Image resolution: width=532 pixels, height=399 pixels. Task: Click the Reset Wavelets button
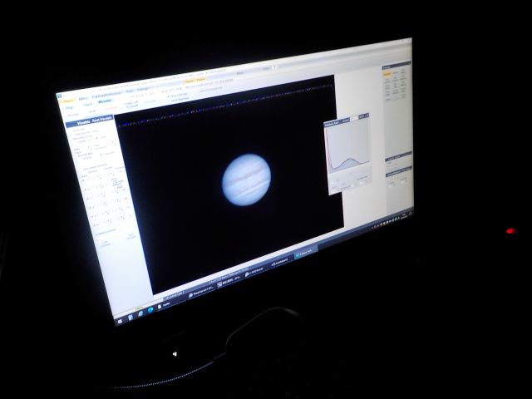[102, 121]
